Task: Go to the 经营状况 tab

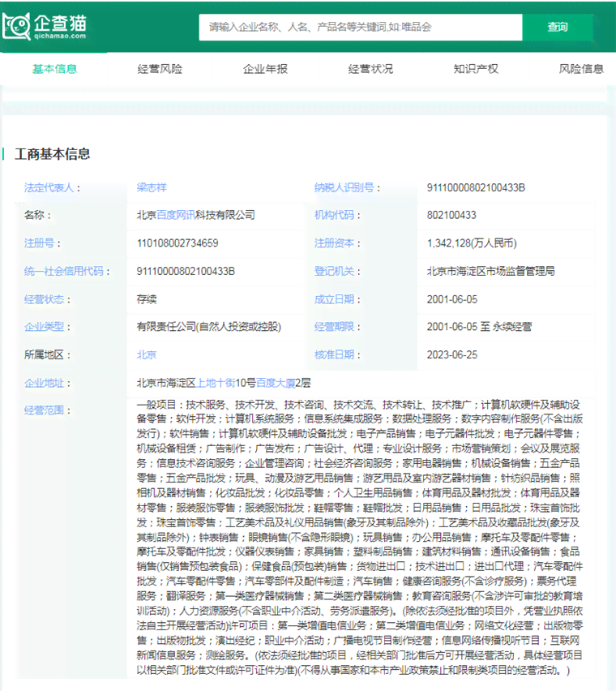Action: click(x=370, y=69)
